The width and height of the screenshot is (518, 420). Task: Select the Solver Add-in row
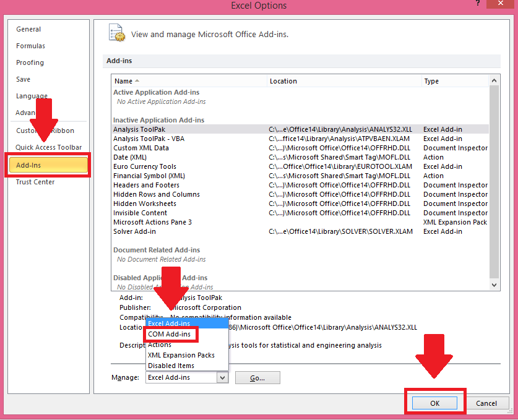300,231
